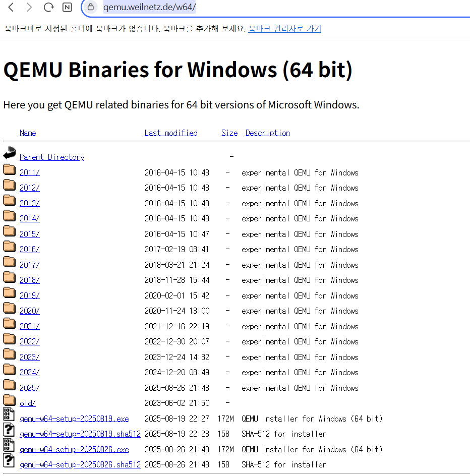Open the 2013/ directory link
Screen dimensions: 470x476
coord(29,203)
